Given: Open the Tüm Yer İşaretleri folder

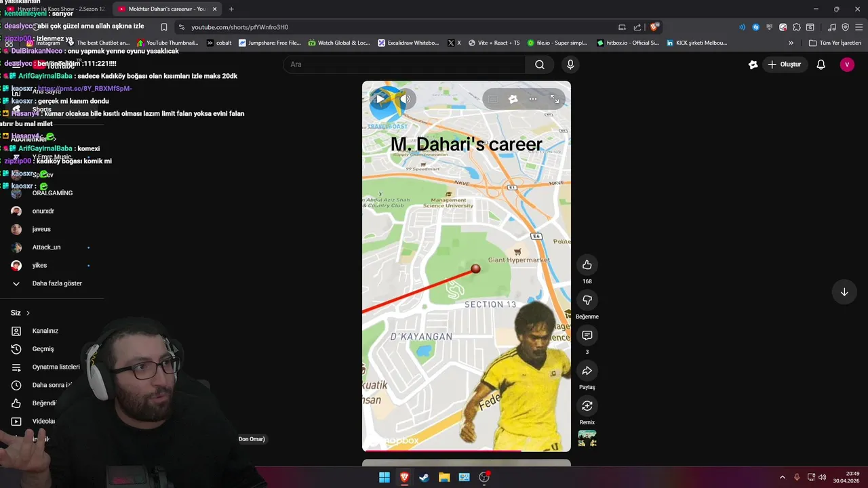Looking at the screenshot, I should [x=835, y=43].
